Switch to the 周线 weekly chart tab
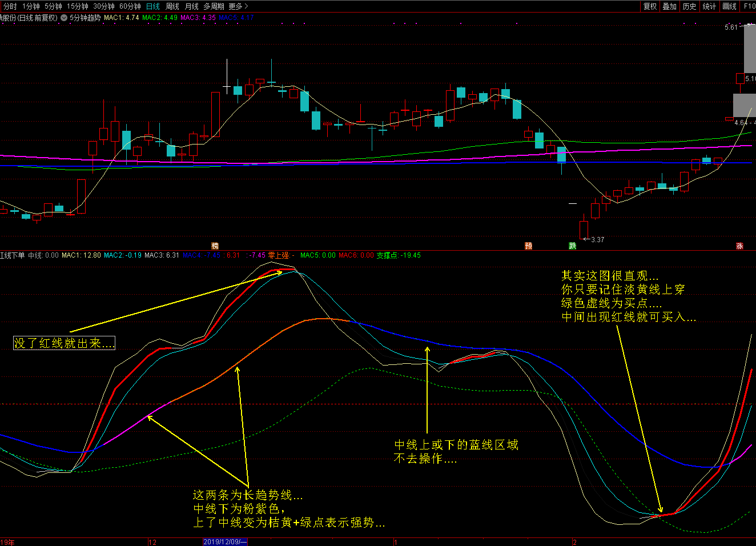The image size is (756, 546). click(172, 6)
